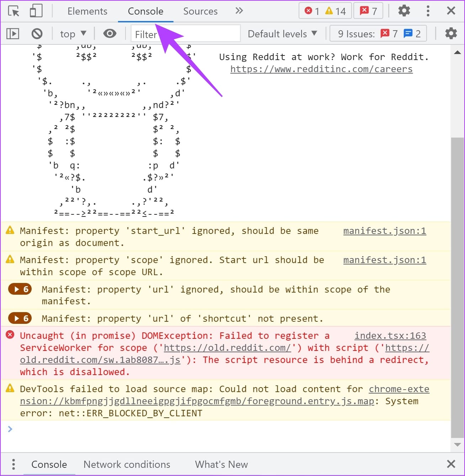Activate the inspect element picker icon
Viewport: 465px width, 476px height.
click(14, 11)
